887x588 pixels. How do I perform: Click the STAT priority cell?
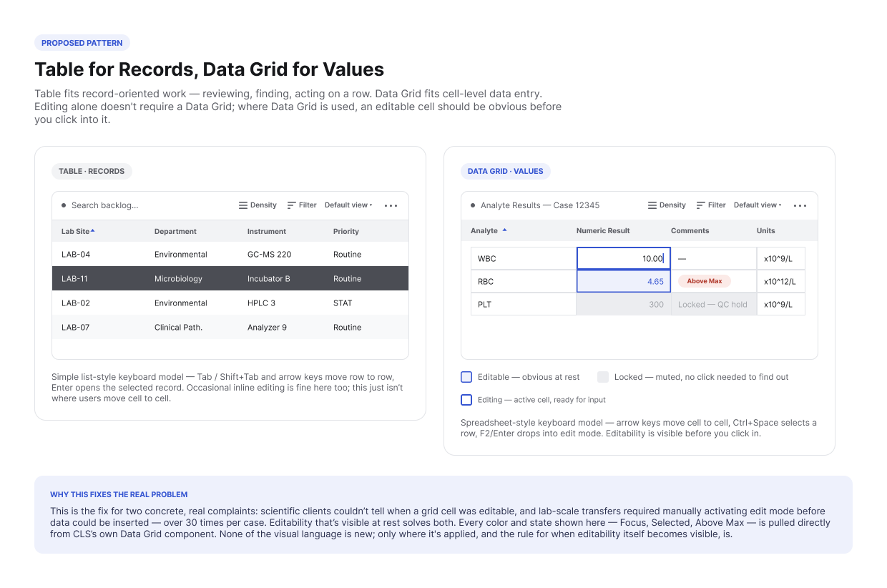343,303
